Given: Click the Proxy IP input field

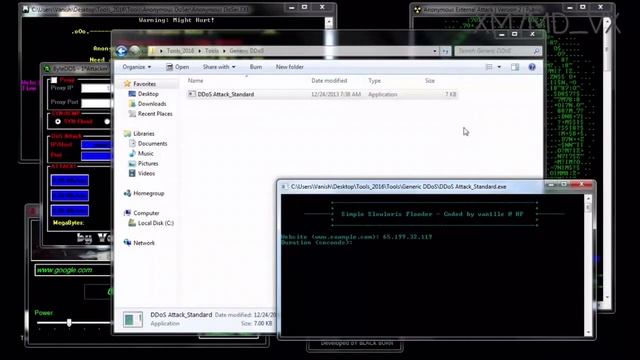Looking at the screenshot, I should [x=96, y=88].
